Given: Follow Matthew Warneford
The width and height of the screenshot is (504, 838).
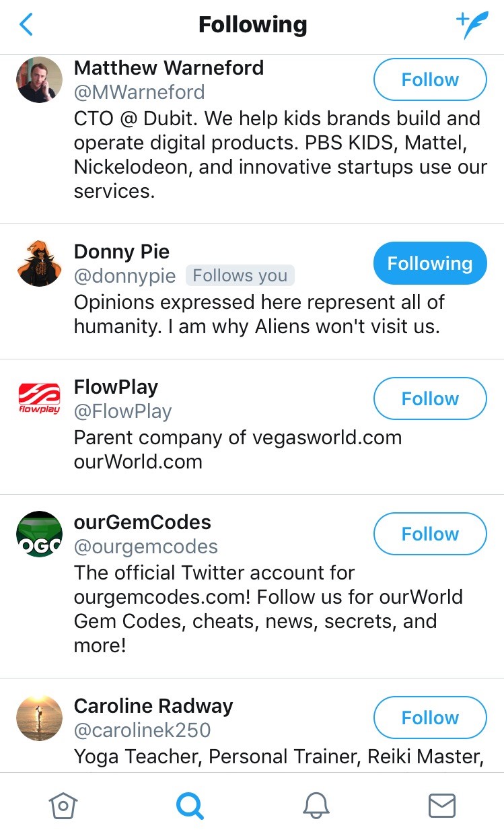Looking at the screenshot, I should pyautogui.click(x=429, y=79).
